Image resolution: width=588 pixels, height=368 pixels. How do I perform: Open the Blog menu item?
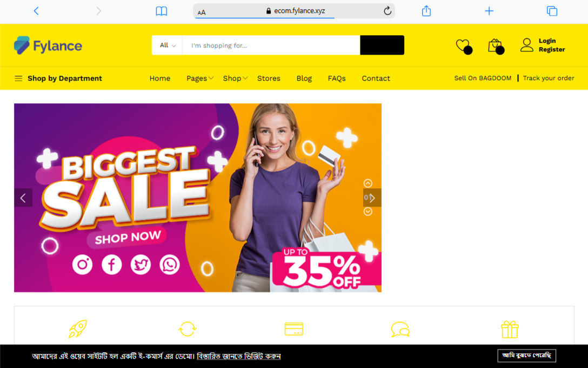(x=304, y=78)
